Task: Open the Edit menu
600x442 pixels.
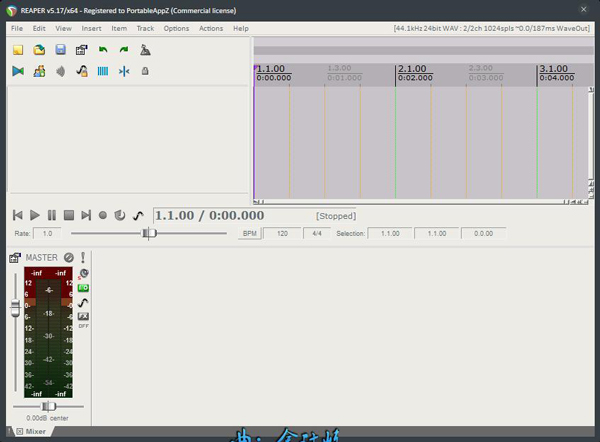Action: click(x=39, y=28)
